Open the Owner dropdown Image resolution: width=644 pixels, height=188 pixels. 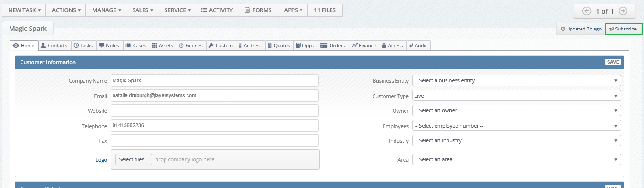(x=517, y=110)
